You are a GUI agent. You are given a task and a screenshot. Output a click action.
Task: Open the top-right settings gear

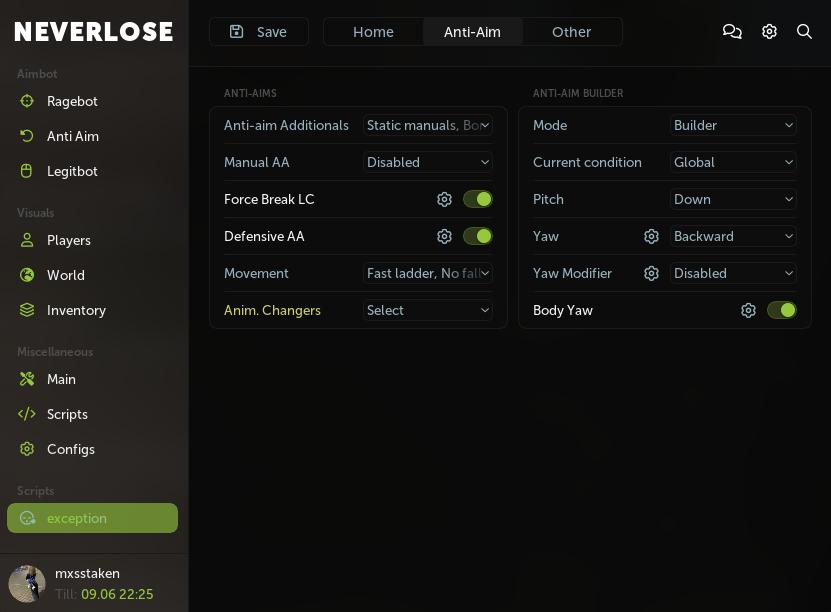(x=769, y=32)
